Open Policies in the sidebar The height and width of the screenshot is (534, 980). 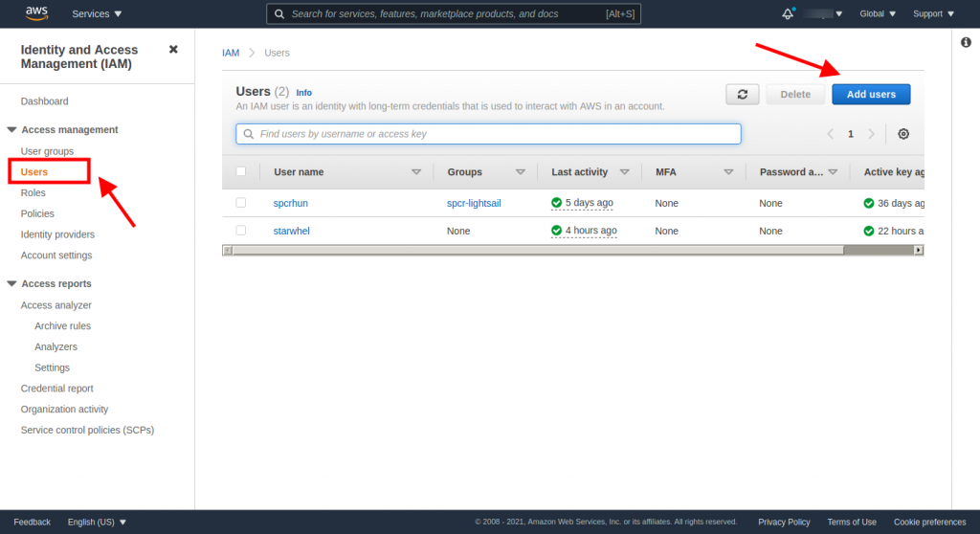point(37,213)
